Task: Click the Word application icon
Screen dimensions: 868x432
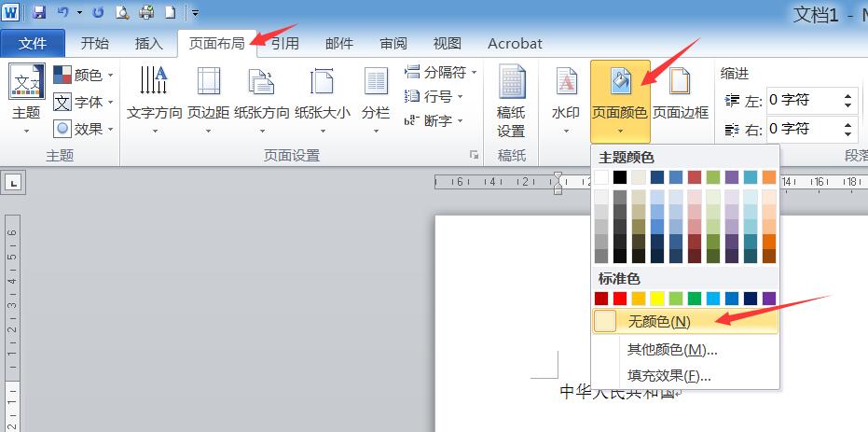Action: point(11,11)
